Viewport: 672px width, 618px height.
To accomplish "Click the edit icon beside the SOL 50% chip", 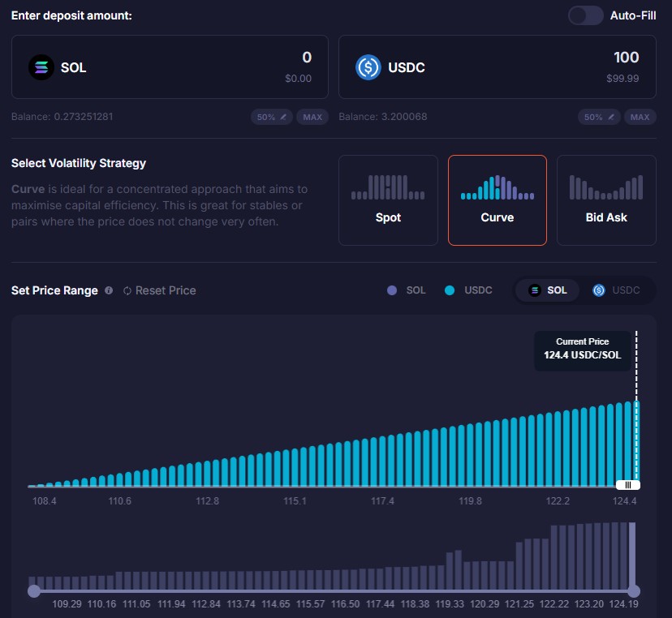I will 282,117.
